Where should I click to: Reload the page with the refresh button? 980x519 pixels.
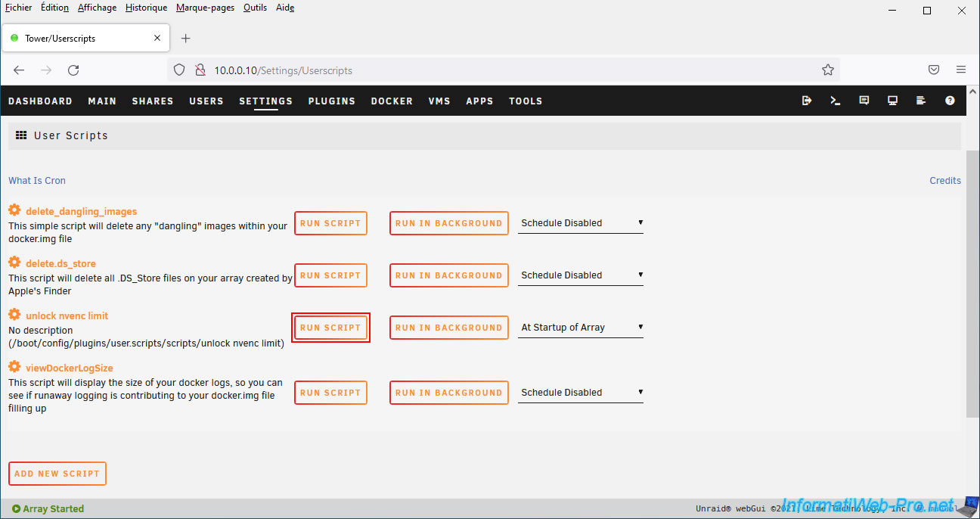click(x=73, y=70)
